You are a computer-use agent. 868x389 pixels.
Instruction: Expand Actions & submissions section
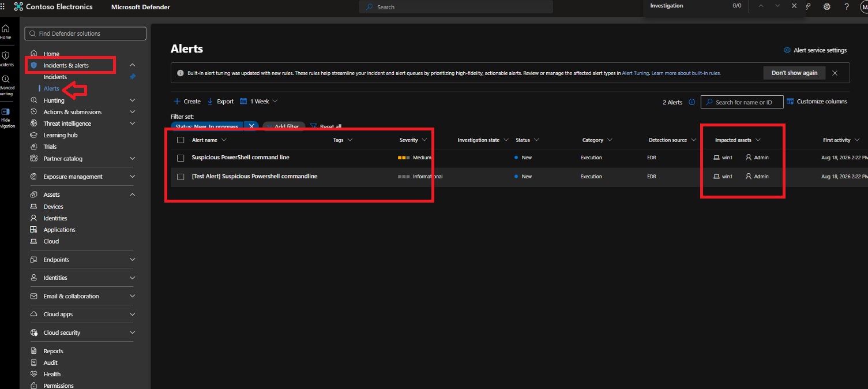(x=133, y=112)
